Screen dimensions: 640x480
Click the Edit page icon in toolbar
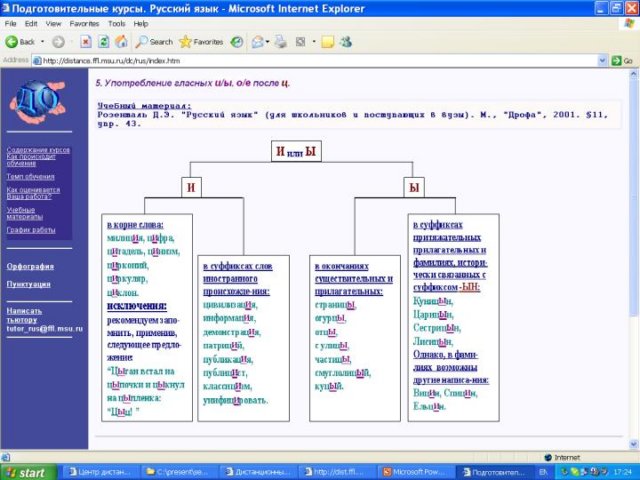coord(301,42)
